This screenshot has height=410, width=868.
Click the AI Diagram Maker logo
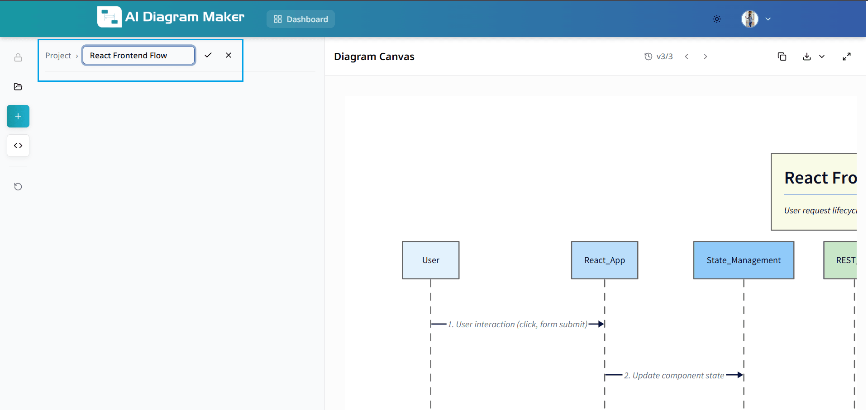coord(170,17)
